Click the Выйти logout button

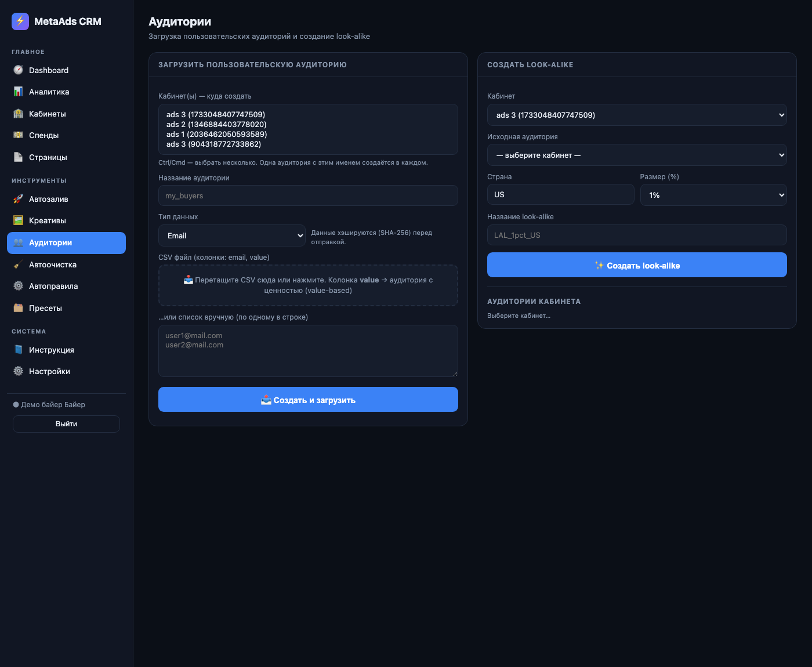pyautogui.click(x=66, y=424)
